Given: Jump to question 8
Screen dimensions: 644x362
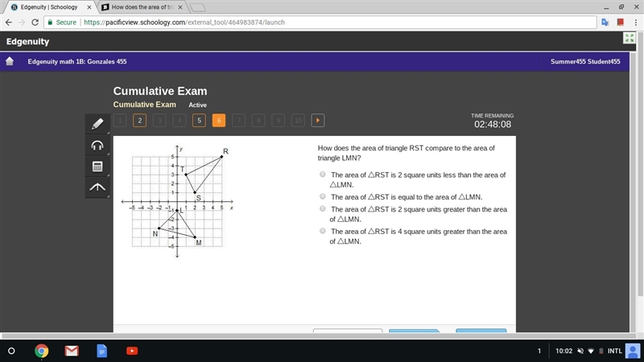Looking at the screenshot, I should [258, 120].
